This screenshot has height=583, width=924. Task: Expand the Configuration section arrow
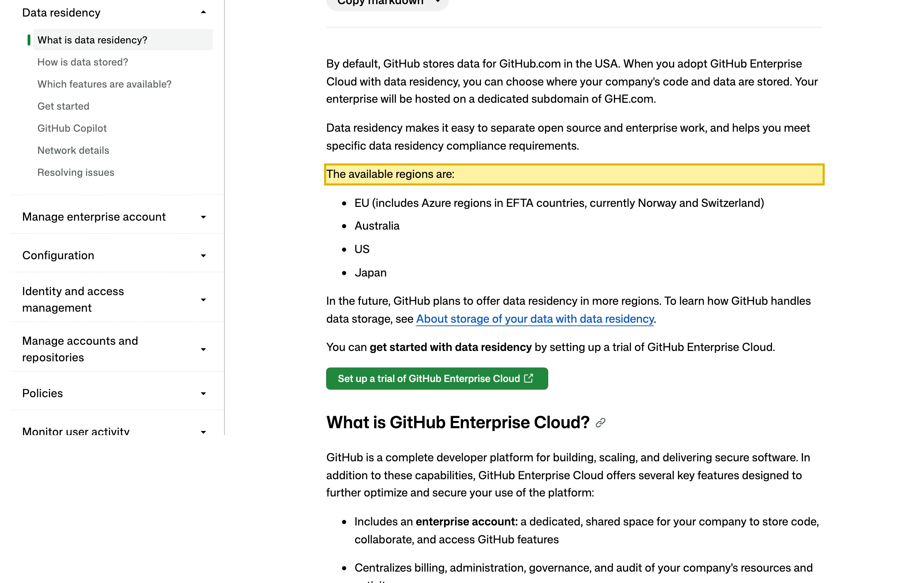tap(203, 255)
